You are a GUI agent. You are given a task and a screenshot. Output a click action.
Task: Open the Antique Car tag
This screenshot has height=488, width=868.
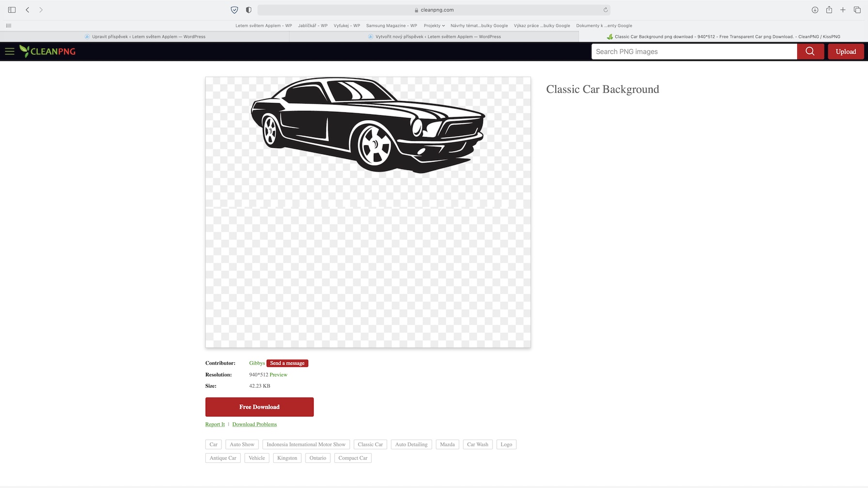(x=223, y=458)
